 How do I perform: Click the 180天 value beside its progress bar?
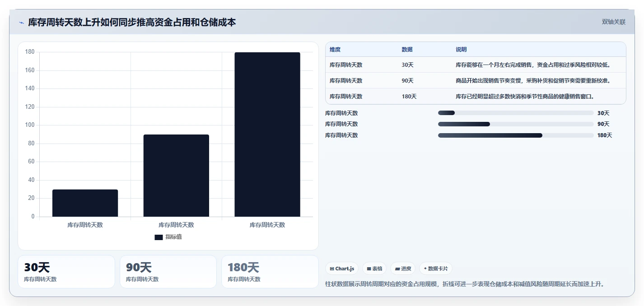tap(605, 135)
